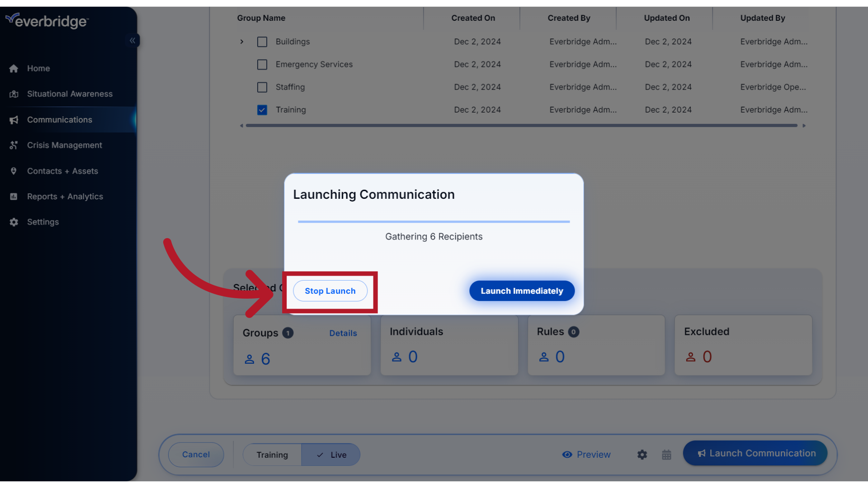
Task: Click the Groups count value 6
Action: point(266,359)
